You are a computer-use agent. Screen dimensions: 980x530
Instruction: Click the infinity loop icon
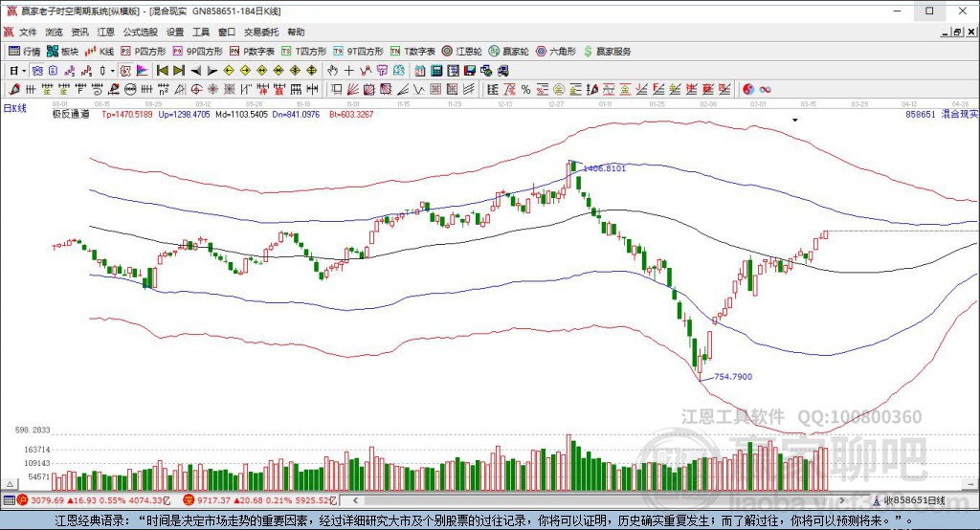(765, 89)
